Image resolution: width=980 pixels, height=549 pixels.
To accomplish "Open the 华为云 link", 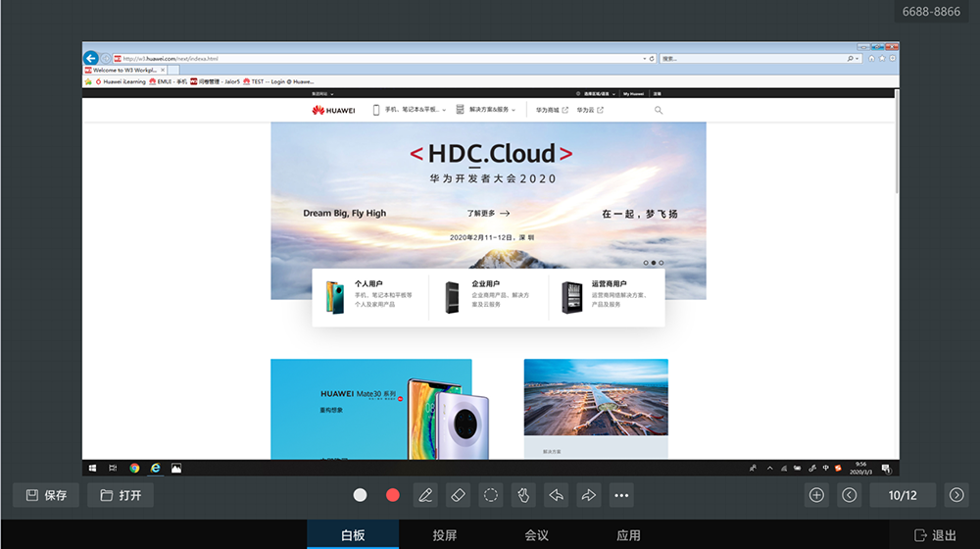I will (x=590, y=110).
